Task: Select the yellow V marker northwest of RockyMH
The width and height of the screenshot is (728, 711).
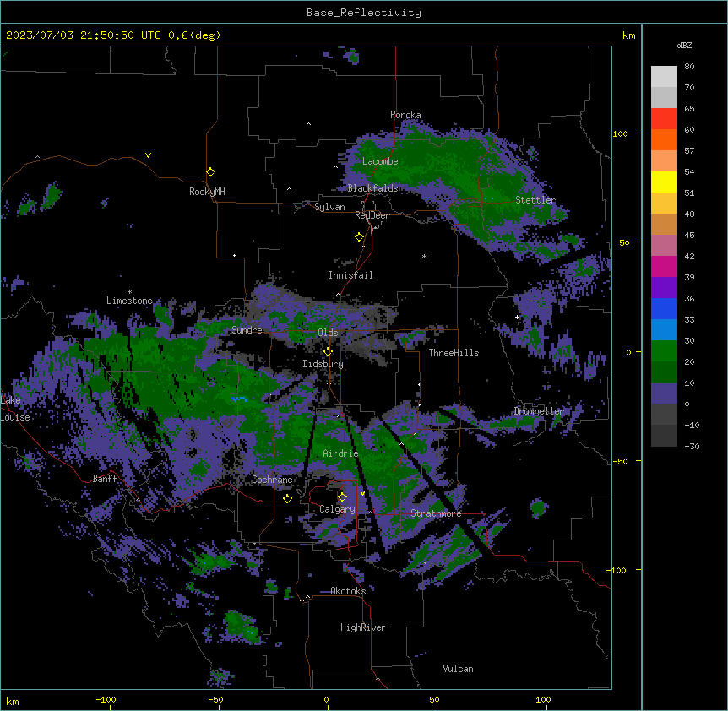Action: (148, 155)
